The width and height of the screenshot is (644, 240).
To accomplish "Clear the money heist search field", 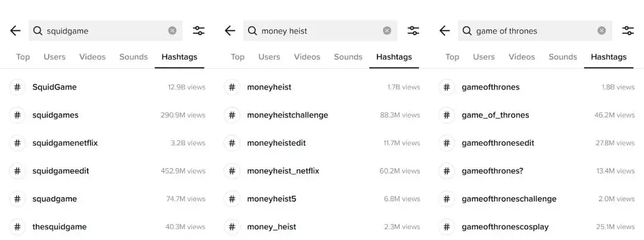I will point(387,31).
